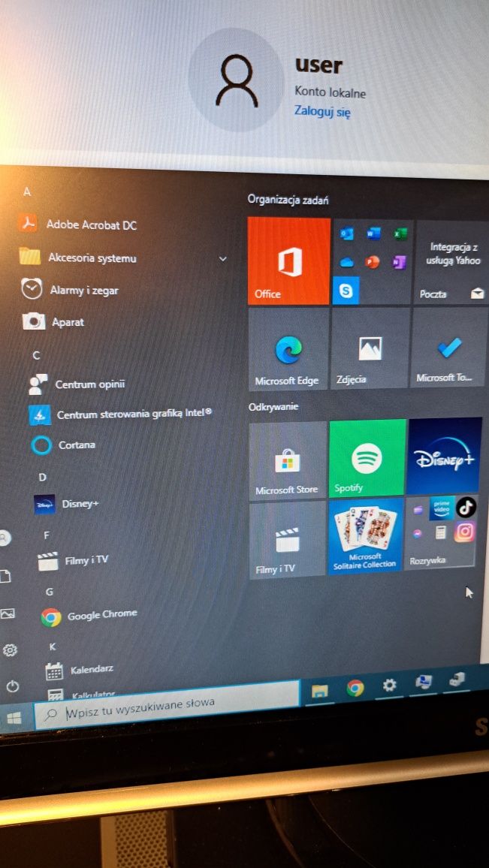
Task: Open the PowerPoint icon in Office folder tile
Action: coord(373,262)
